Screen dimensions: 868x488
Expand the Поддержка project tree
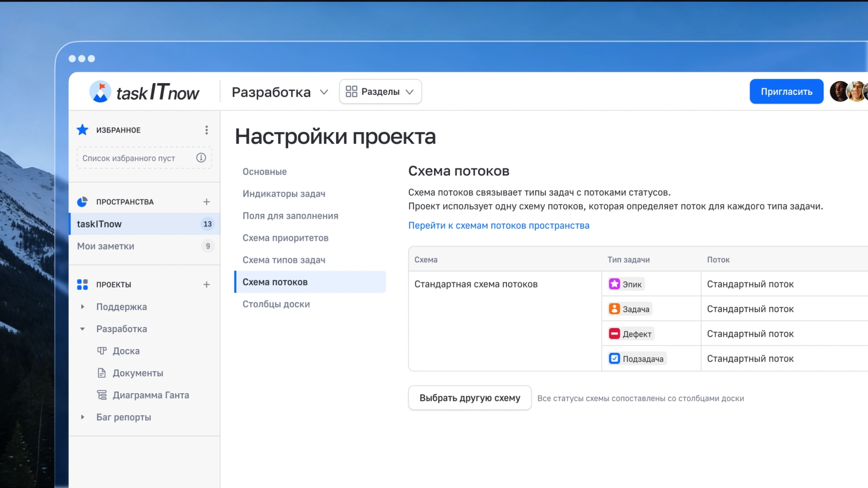(x=83, y=306)
